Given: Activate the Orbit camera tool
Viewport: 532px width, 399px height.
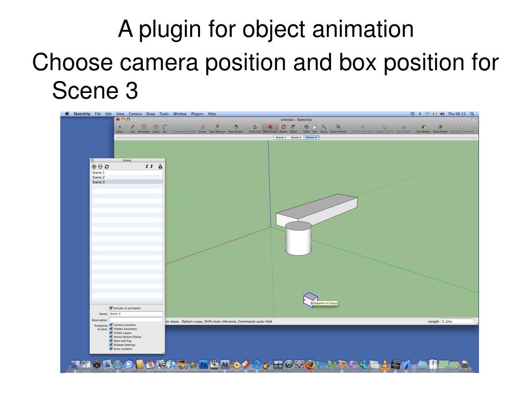Looking at the screenshot, I should 307,128.
